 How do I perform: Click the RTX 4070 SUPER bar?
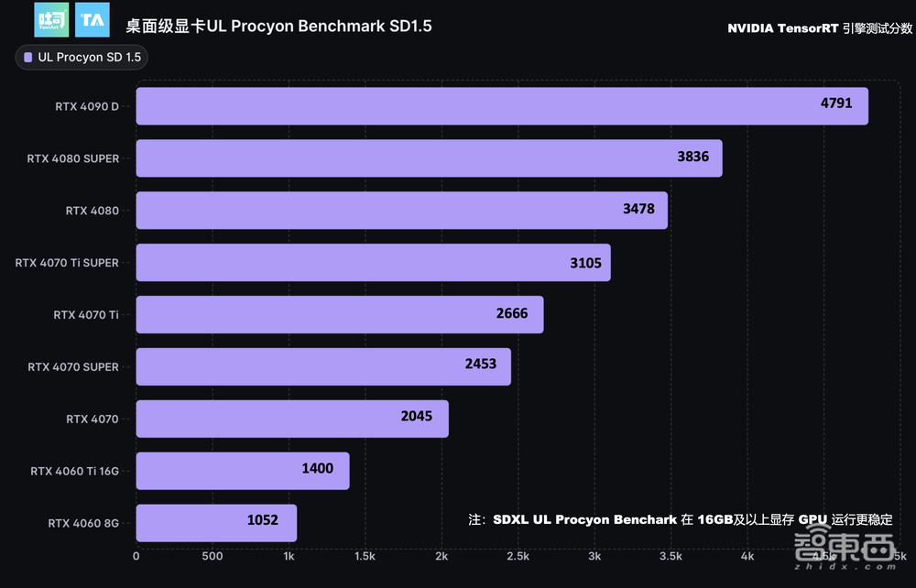(x=323, y=366)
